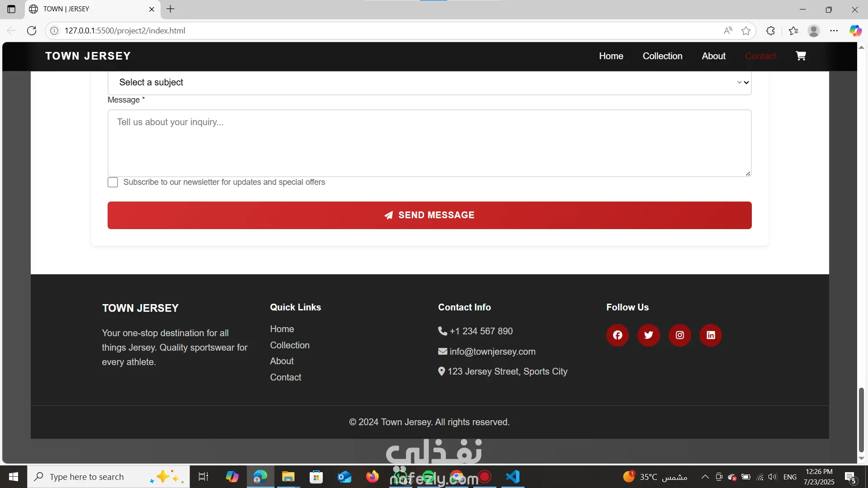Open browser Settings and more menu
This screenshot has width=868, height=488.
point(834,31)
